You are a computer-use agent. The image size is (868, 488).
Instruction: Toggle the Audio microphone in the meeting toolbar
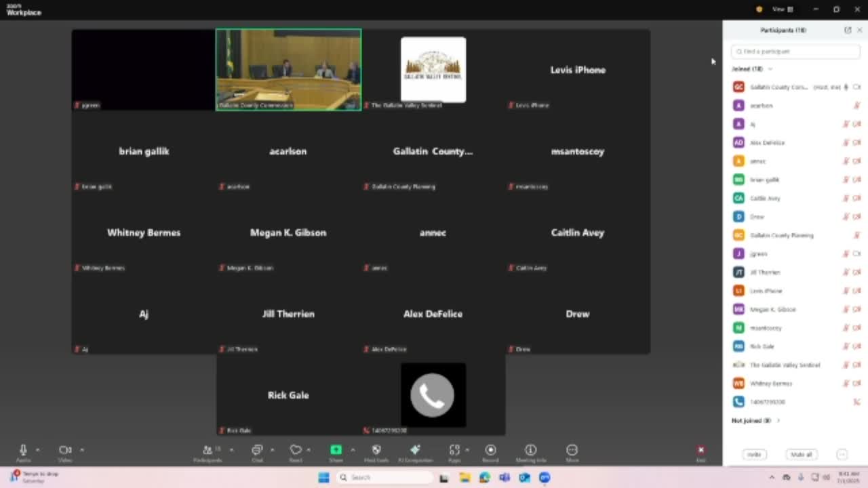pos(23,450)
